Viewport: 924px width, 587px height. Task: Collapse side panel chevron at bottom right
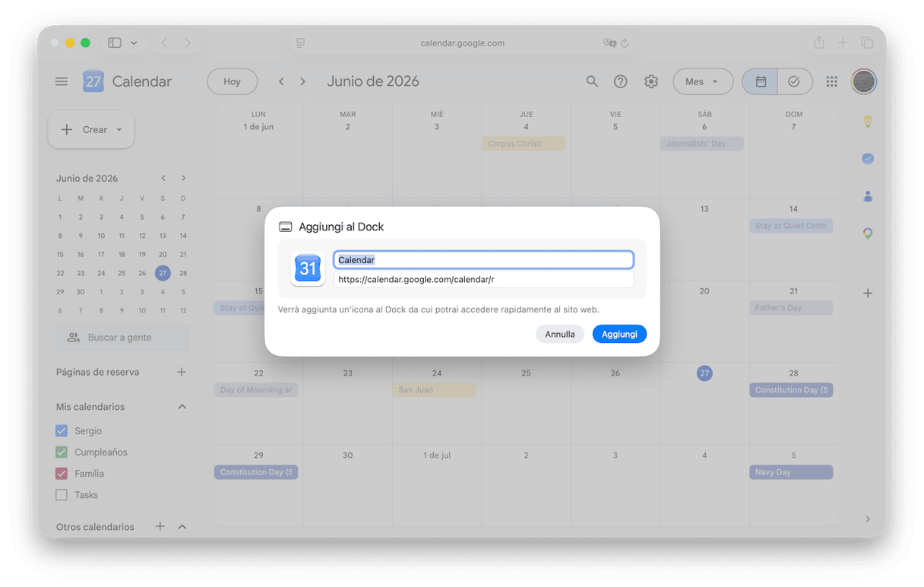click(x=868, y=519)
